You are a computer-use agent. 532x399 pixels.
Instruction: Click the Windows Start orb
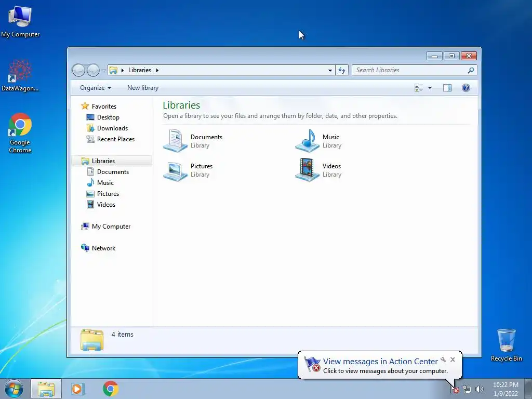tap(14, 389)
